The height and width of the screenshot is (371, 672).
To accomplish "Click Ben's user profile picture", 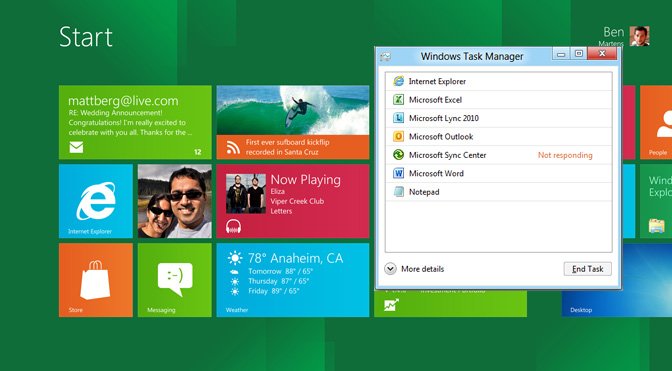I will (x=639, y=36).
